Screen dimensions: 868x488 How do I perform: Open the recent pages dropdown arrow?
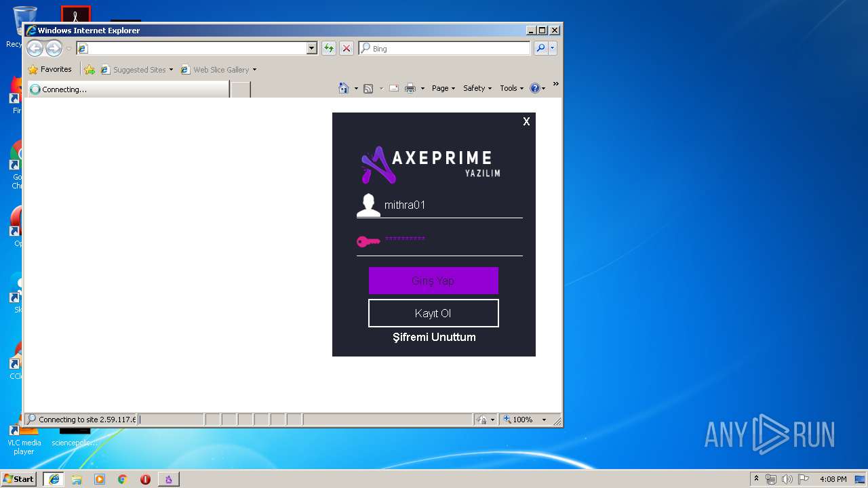point(68,49)
